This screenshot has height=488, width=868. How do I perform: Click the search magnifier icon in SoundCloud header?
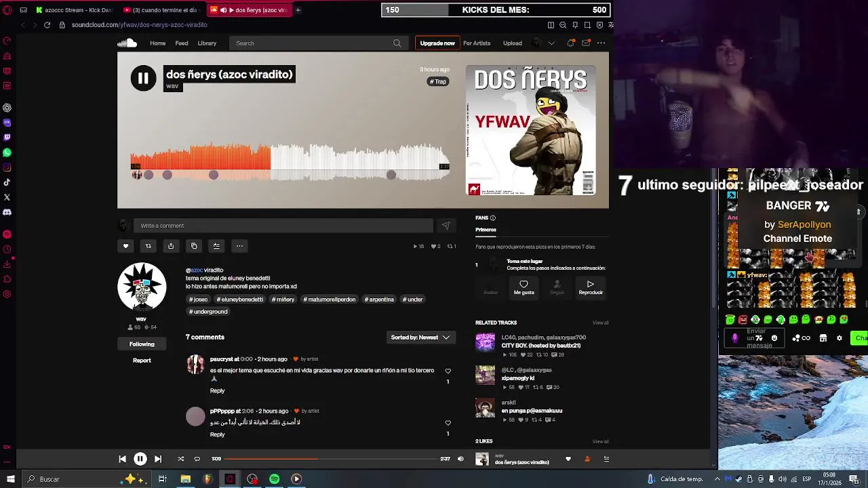397,43
